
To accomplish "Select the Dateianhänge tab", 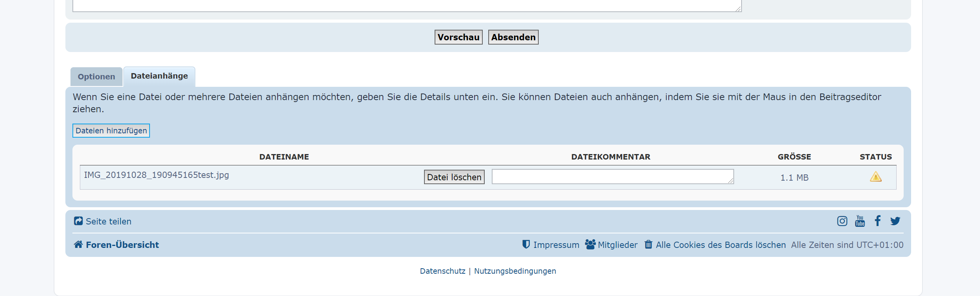I will point(159,76).
